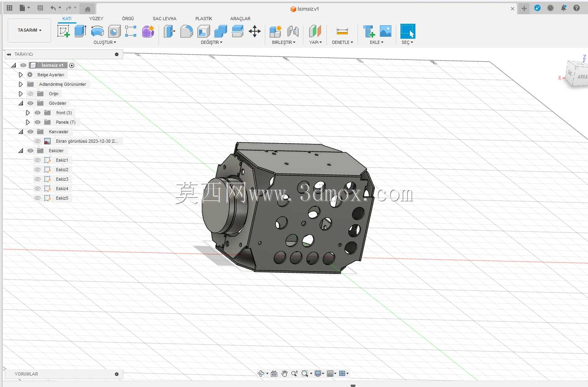Select the Fillet tool

pos(186,31)
